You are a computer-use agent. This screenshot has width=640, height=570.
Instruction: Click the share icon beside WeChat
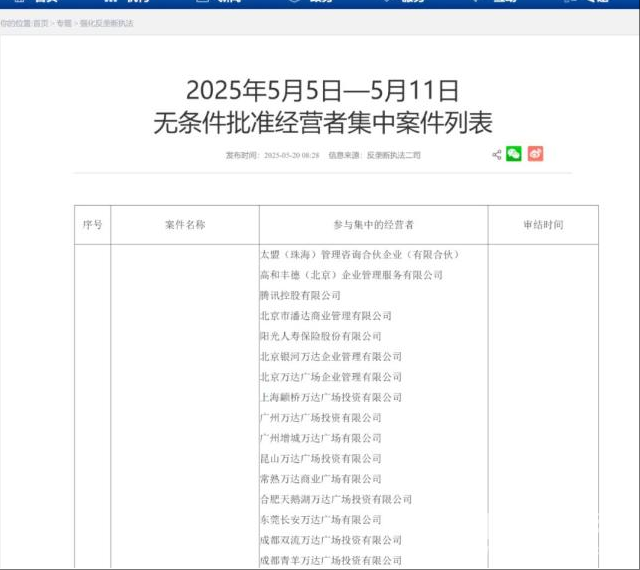coord(496,155)
